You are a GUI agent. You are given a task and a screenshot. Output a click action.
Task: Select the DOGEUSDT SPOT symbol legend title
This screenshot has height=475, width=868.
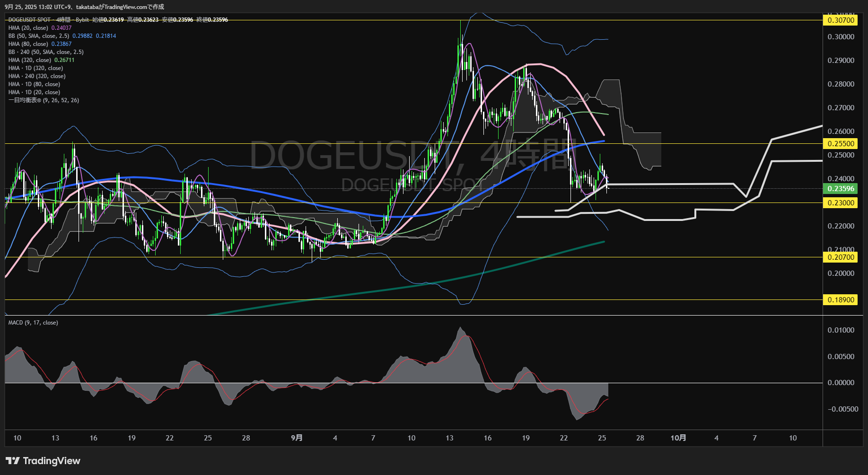[29, 20]
